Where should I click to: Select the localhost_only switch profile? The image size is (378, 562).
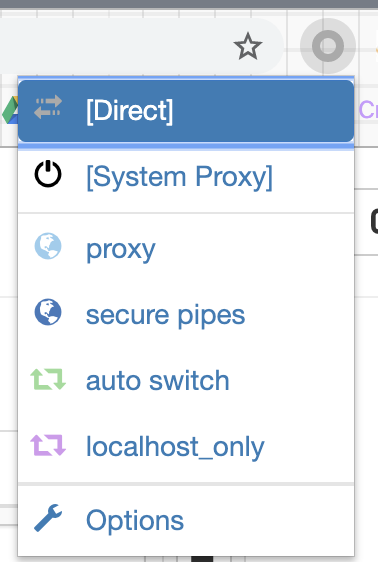point(186,446)
